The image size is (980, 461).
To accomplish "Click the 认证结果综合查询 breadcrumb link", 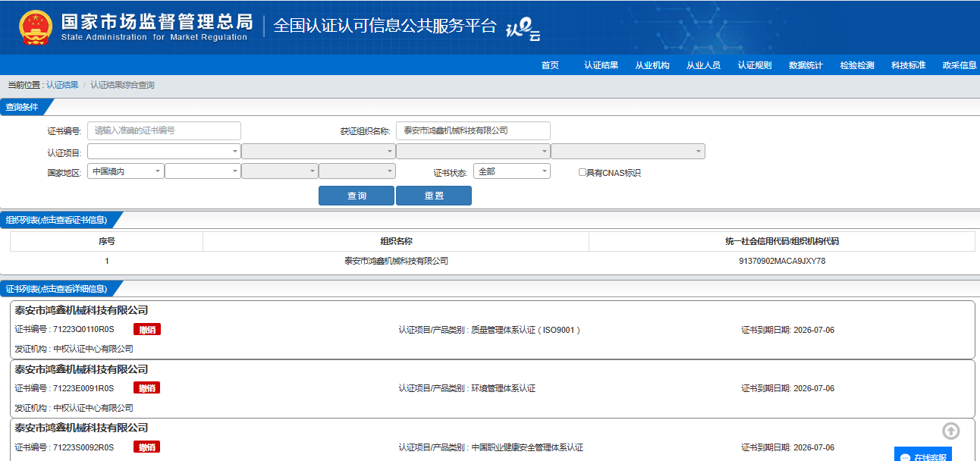I will click(123, 85).
